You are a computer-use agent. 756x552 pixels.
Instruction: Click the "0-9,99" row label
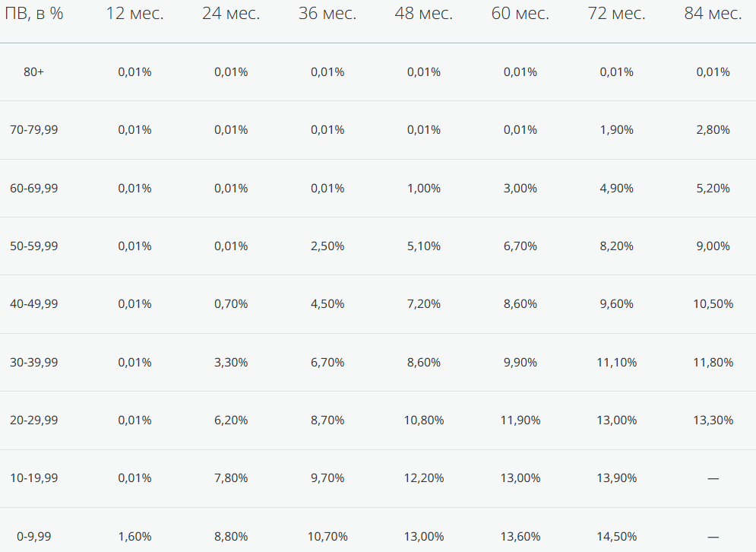tap(34, 537)
